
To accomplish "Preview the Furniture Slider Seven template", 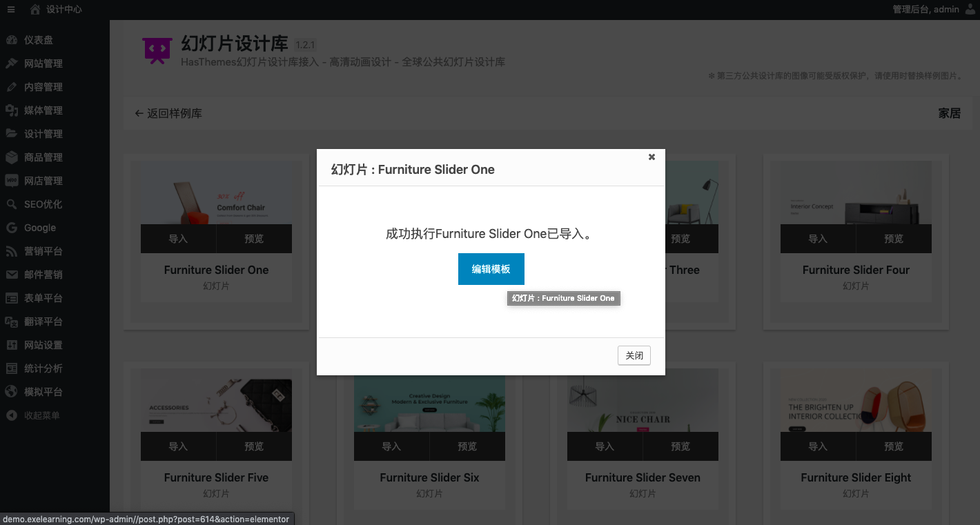I will tap(680, 446).
